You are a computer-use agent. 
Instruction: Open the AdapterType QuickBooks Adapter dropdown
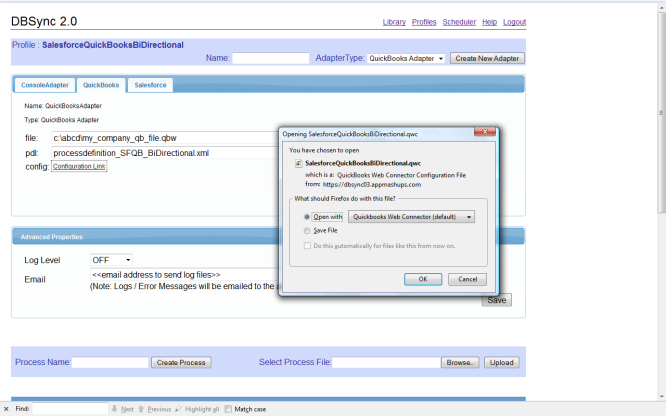click(x=406, y=59)
